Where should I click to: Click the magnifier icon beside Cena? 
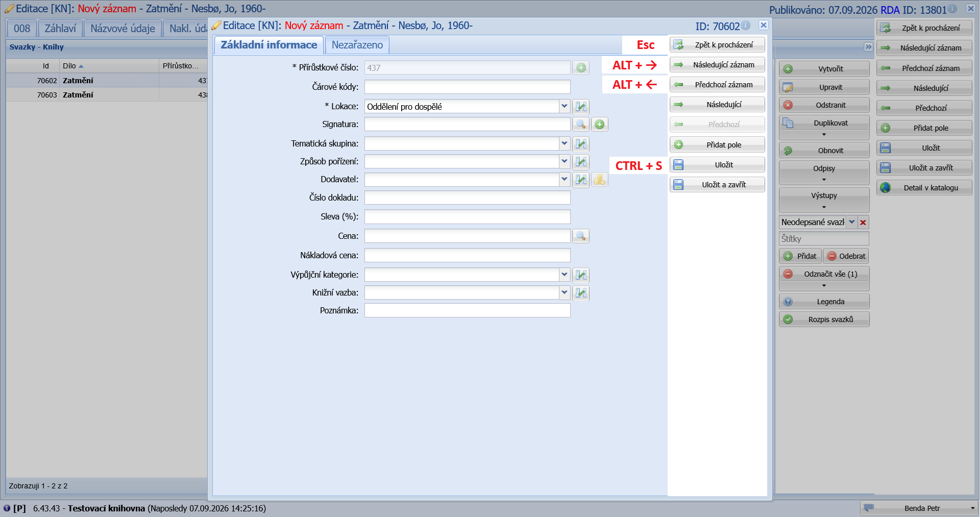coord(581,236)
